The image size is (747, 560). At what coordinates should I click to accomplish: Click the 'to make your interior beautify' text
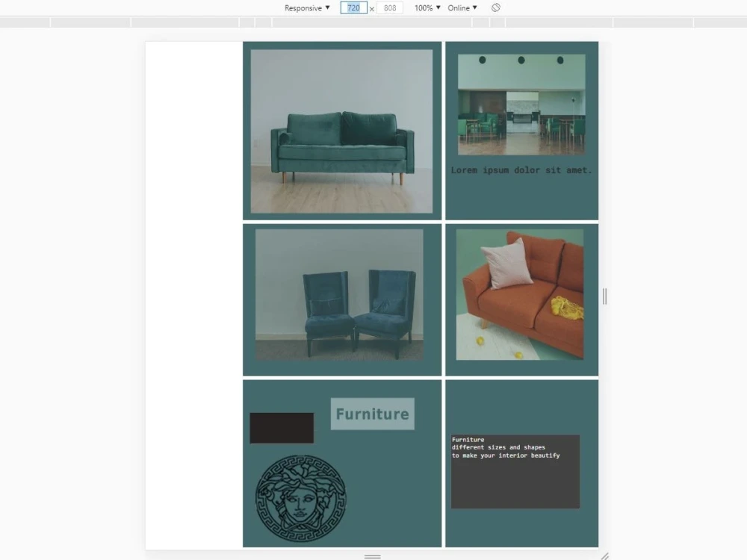pyautogui.click(x=506, y=455)
